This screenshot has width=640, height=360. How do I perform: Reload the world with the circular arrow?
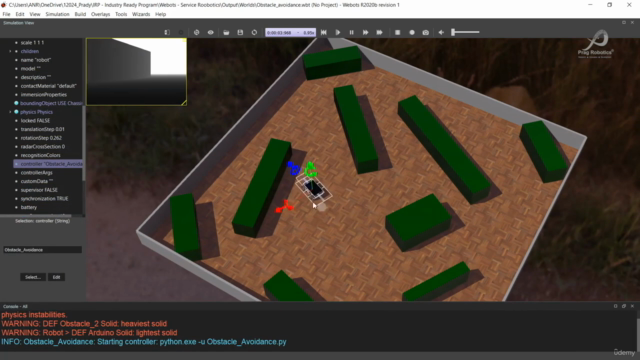tap(254, 32)
